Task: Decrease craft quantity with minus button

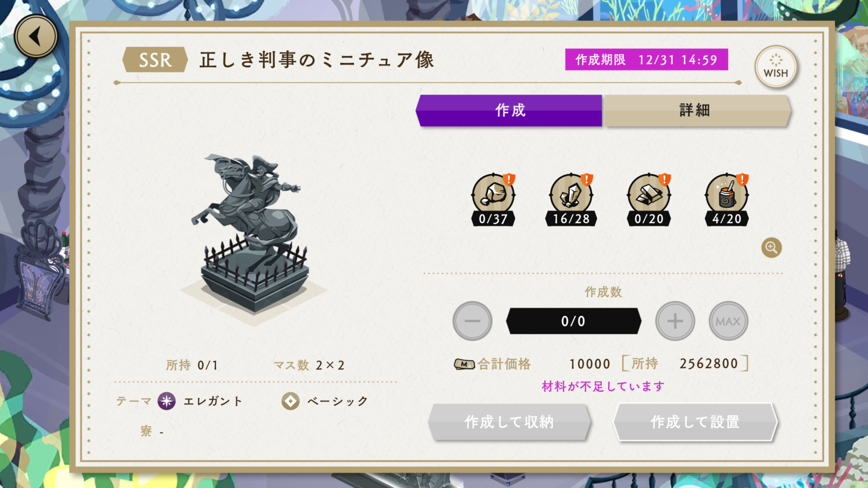Action: [x=472, y=321]
